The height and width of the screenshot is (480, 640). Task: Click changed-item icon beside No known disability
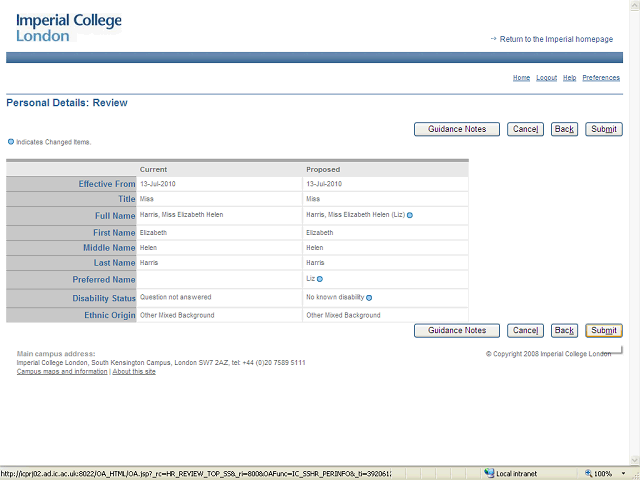tap(369, 298)
